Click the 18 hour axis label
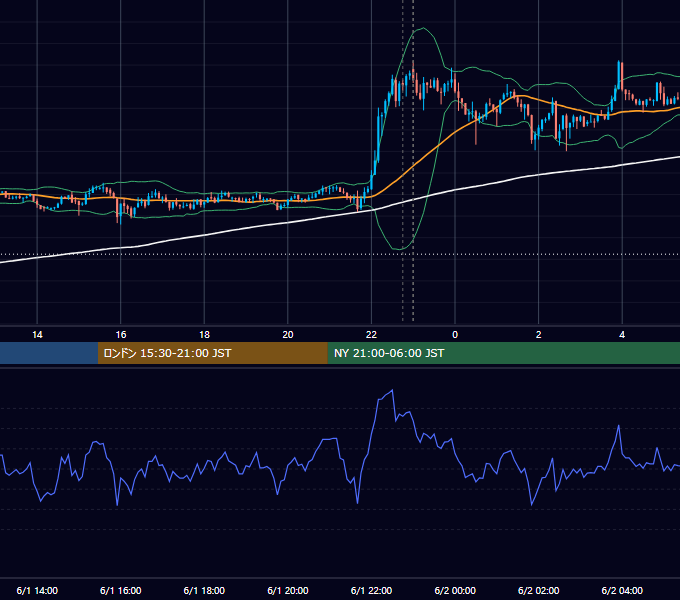The width and height of the screenshot is (680, 600). click(x=204, y=335)
